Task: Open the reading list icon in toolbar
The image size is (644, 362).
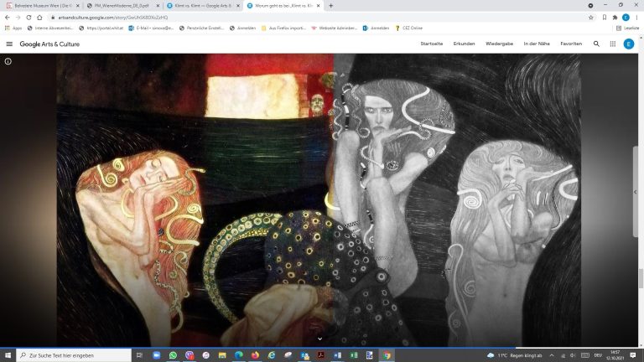Action: tap(604, 18)
